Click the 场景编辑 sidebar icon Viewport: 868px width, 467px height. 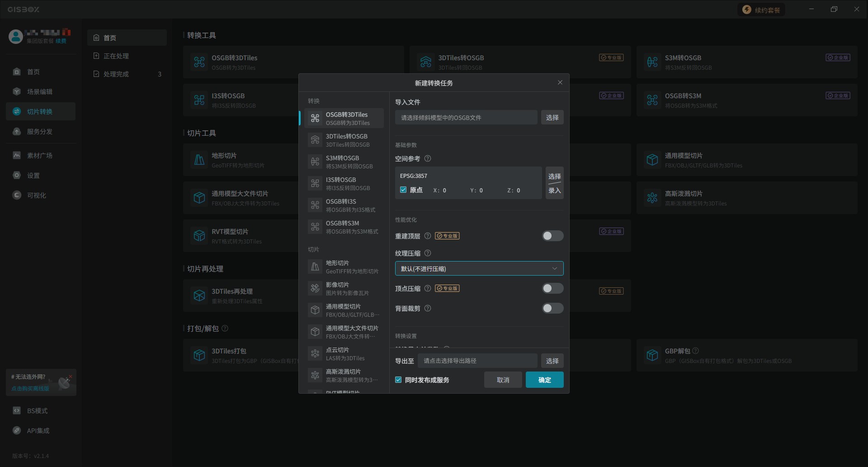[x=17, y=92]
